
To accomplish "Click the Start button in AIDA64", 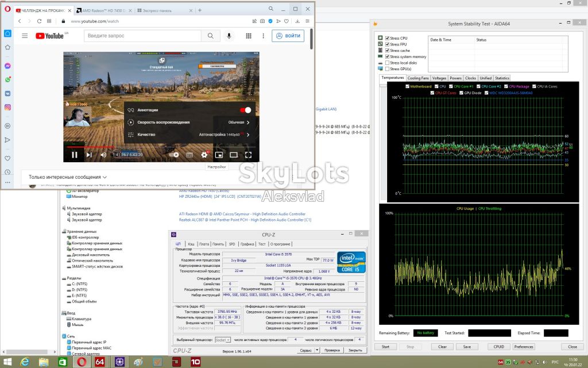I will (385, 347).
